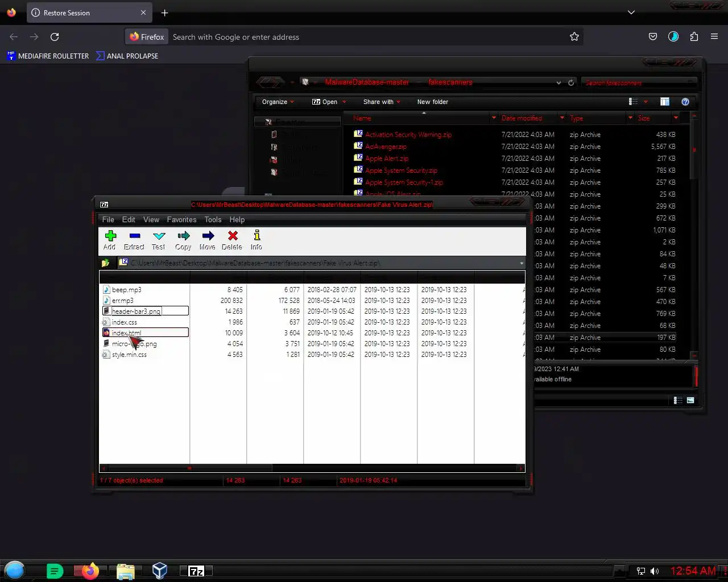728x582 pixels.
Task: Click the Add button in 7-Zip toolbar
Action: (x=110, y=240)
